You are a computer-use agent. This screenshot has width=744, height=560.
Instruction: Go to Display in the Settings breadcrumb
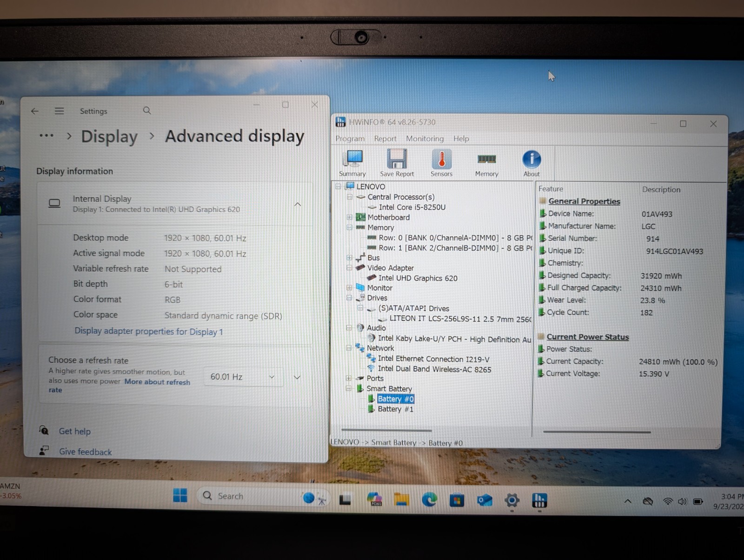tap(109, 137)
